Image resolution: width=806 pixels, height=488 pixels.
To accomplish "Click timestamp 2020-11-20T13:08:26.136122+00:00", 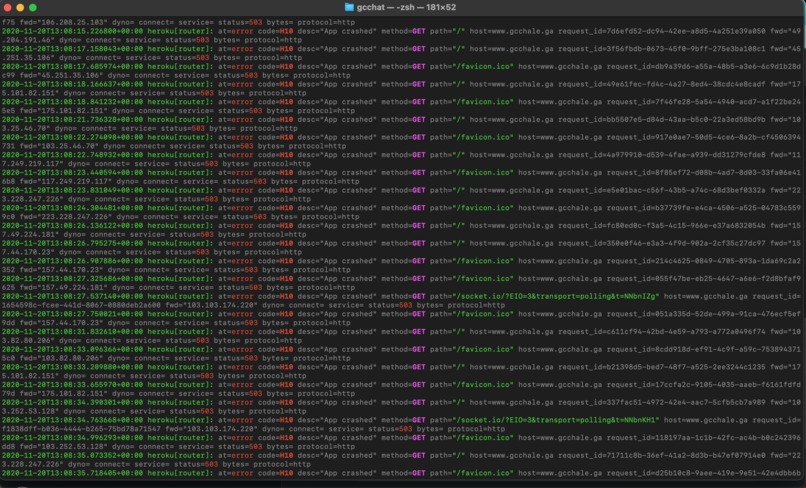I will tap(72, 226).
